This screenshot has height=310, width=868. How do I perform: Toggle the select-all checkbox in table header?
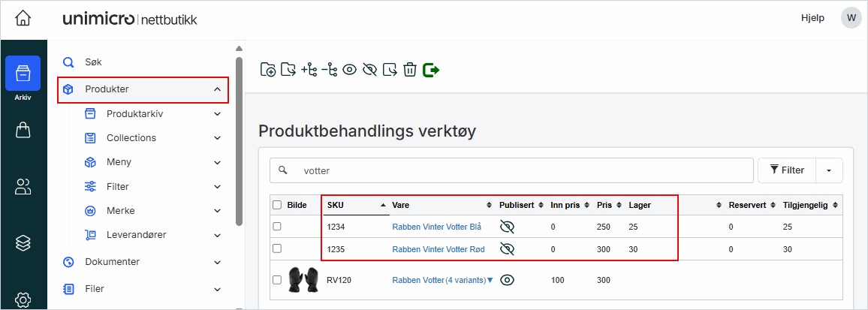pyautogui.click(x=277, y=205)
